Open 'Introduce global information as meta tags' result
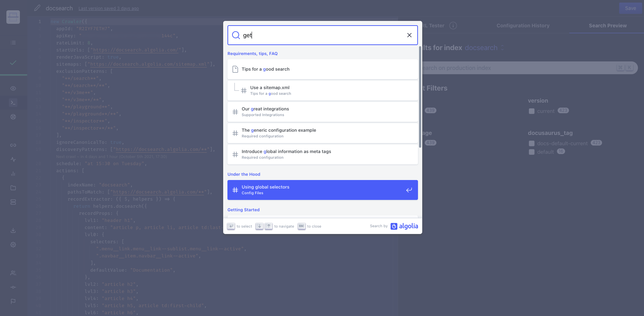Screen dimensions: 644x316 coord(323,154)
